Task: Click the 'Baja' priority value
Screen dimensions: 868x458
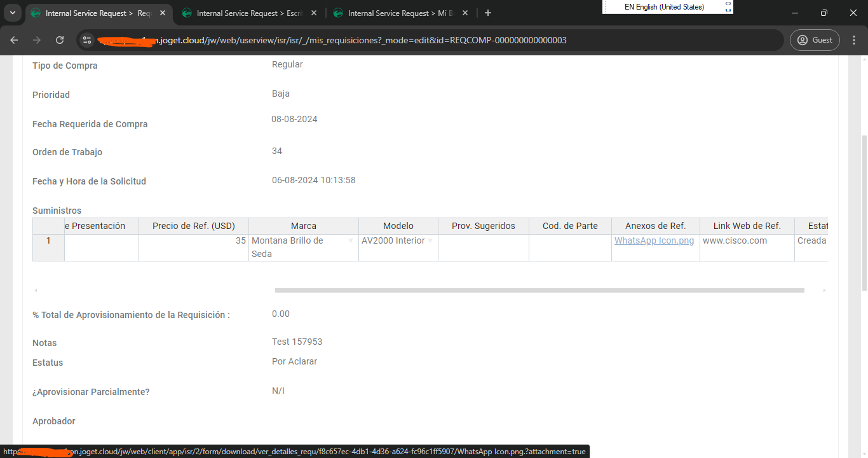Action: [281, 94]
